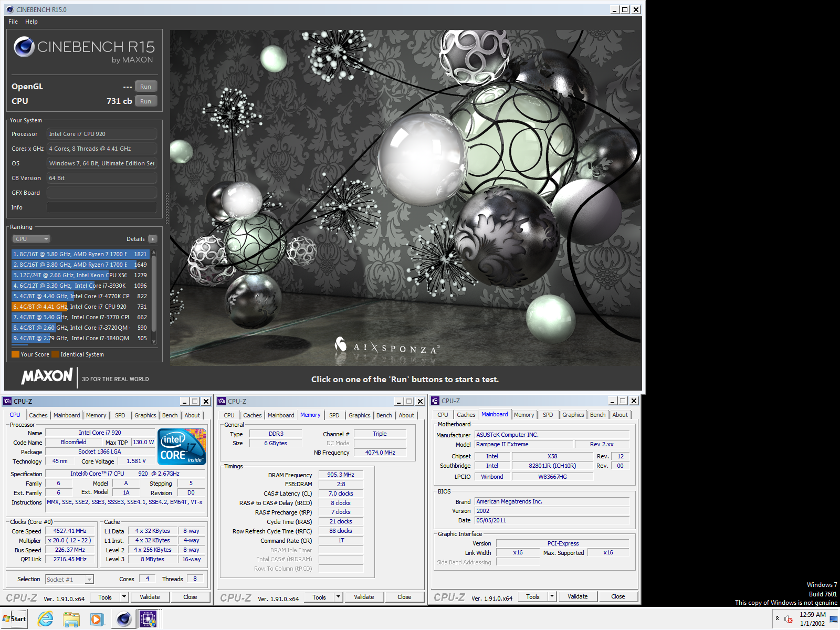Viewport: 840px width, 630px height.
Task: Open SPD tab in middle CPU-Z window
Action: (334, 415)
